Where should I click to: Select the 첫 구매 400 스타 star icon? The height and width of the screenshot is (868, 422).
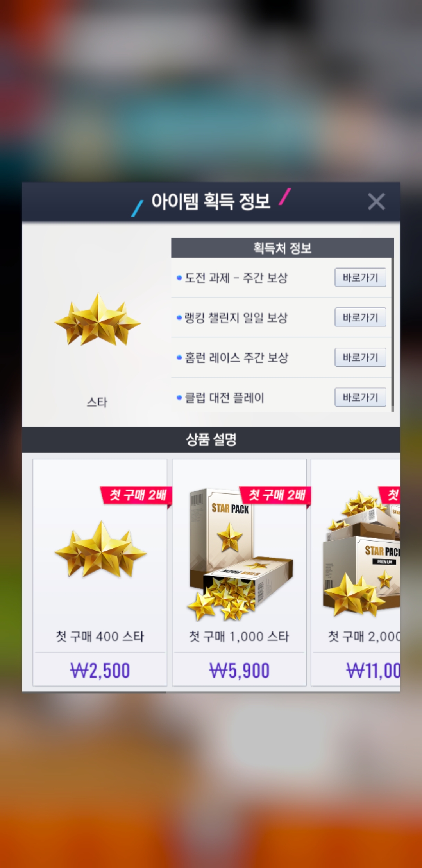[100, 549]
